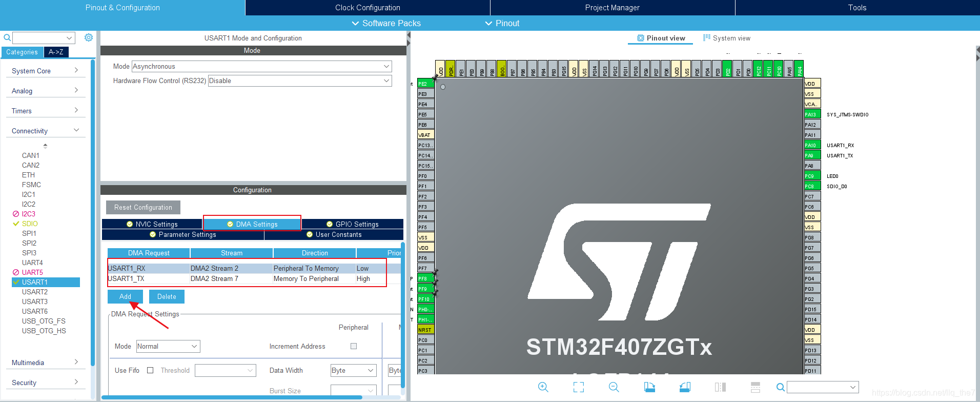Switch to Project Manager tab
Screen dimensions: 980x402
[x=612, y=8]
